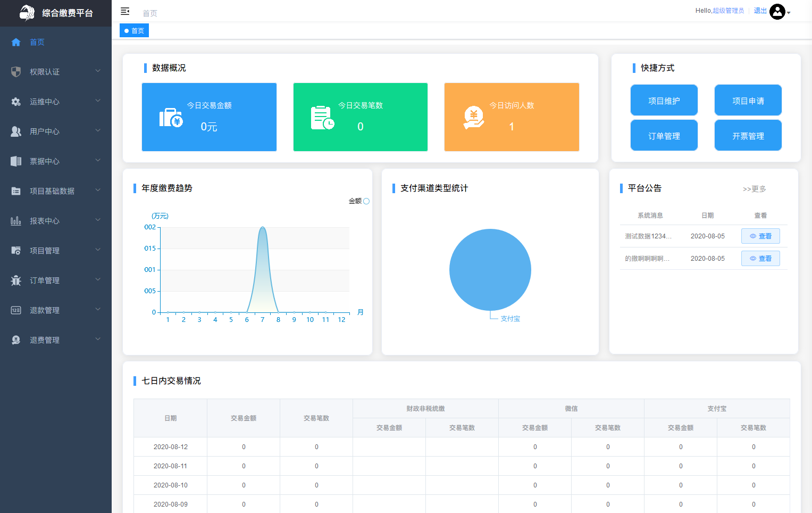This screenshot has width=812, height=513.
Task: Expand the 退费管理 menu chevron
Action: (x=98, y=339)
